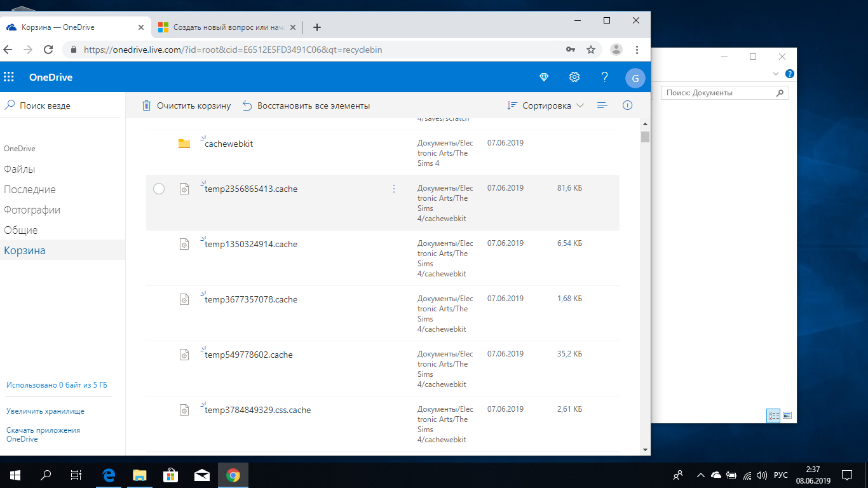Viewport: 868px width, 488px height.
Task: Open Microsoft Edge from taskbar
Action: 109,475
